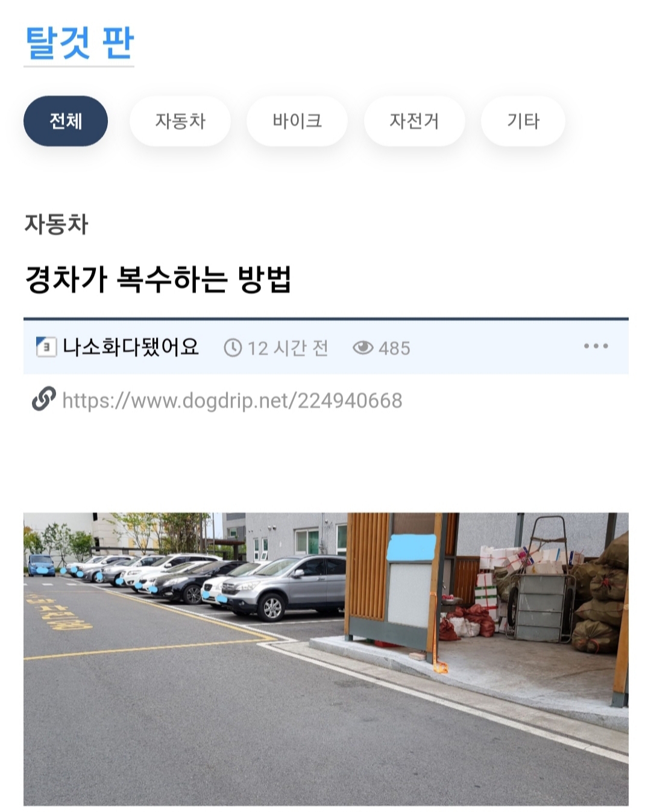This screenshot has height=812, width=651.
Task: Click the chain link icon beside URL
Action: (x=44, y=399)
